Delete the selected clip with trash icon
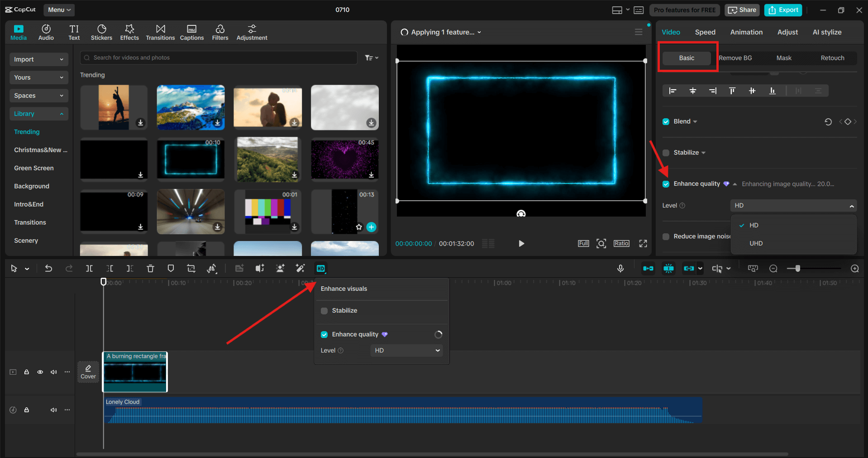This screenshot has width=868, height=458. click(x=150, y=269)
